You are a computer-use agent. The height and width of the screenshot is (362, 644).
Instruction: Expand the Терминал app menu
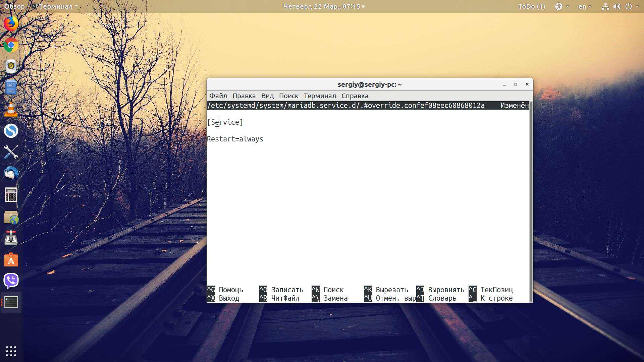pos(55,6)
